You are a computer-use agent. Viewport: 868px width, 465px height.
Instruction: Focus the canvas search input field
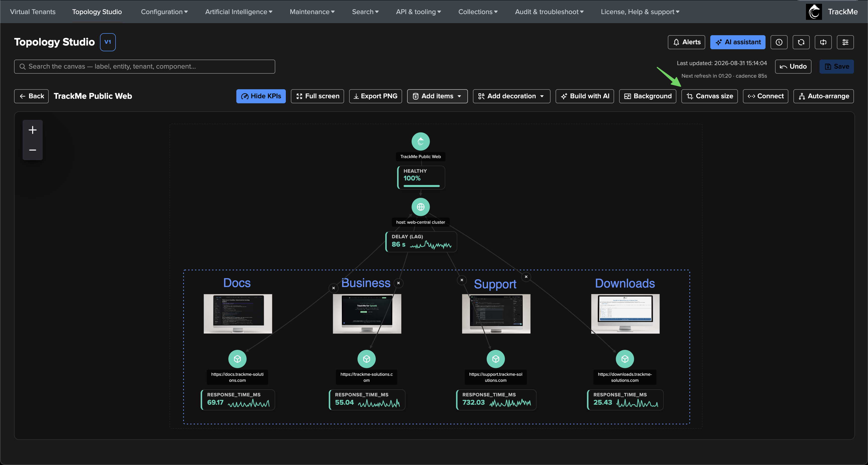click(145, 66)
